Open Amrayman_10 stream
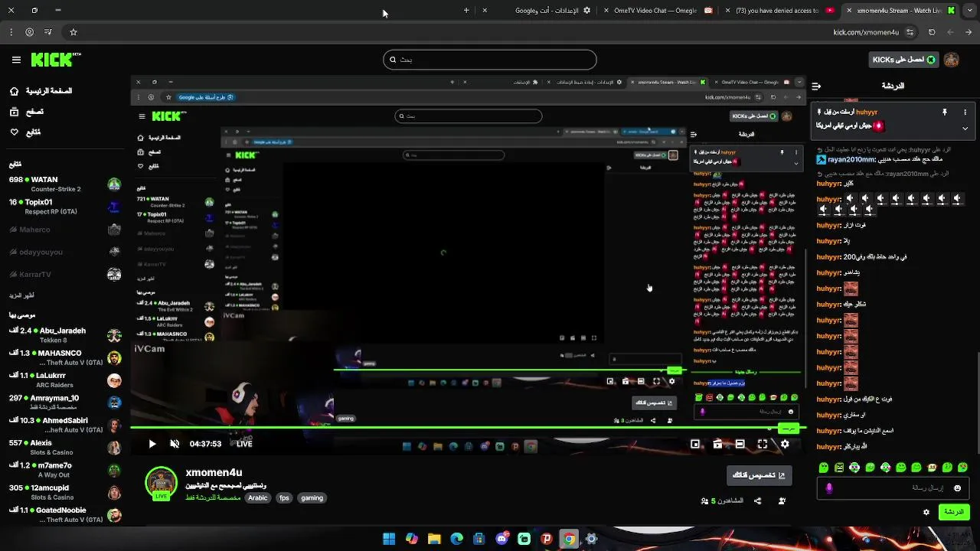Viewport: 980px width, 551px height. (65, 403)
